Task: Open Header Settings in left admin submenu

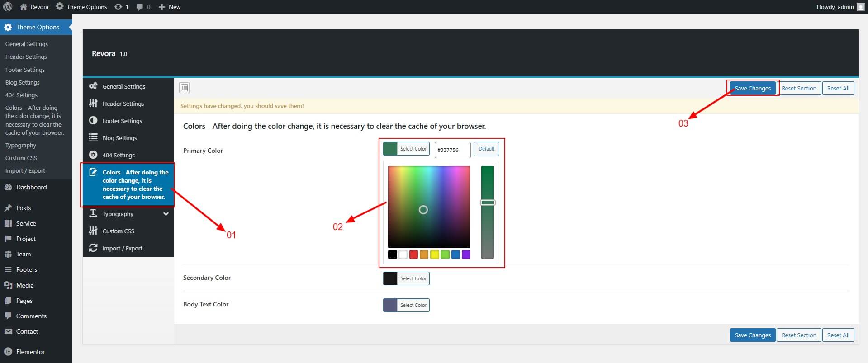Action: coord(26,57)
